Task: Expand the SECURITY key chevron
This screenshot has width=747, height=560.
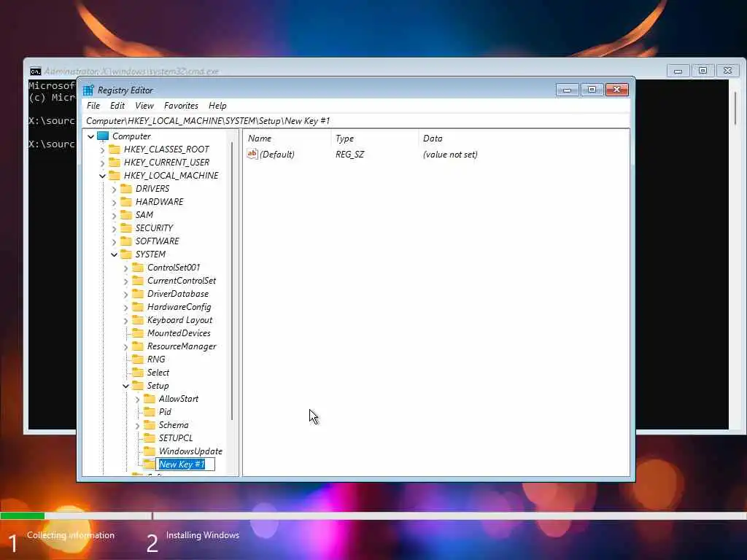Action: tap(114, 228)
